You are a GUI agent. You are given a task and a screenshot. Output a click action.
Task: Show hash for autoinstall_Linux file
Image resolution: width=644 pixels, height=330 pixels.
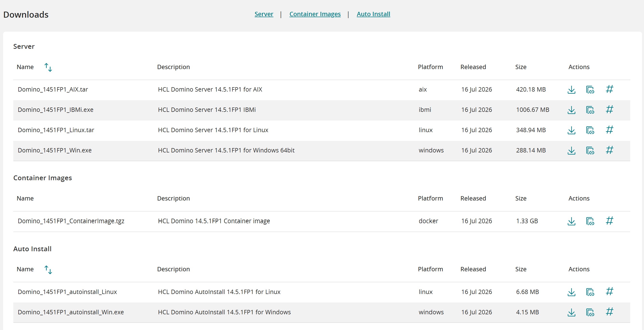pos(609,292)
